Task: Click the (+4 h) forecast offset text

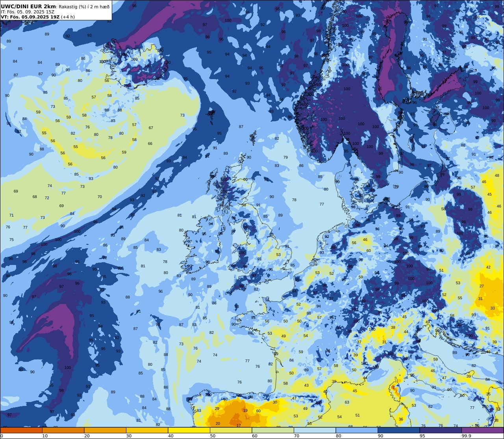Action: [68, 17]
